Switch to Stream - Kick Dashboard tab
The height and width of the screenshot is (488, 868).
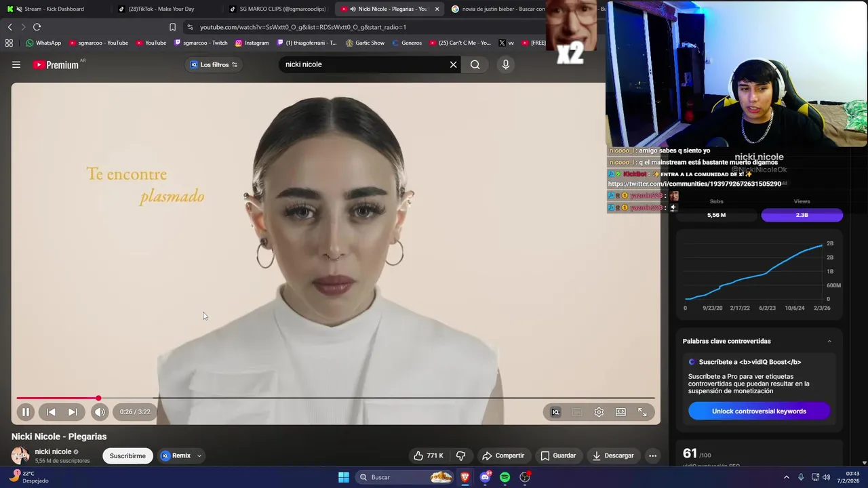point(54,9)
